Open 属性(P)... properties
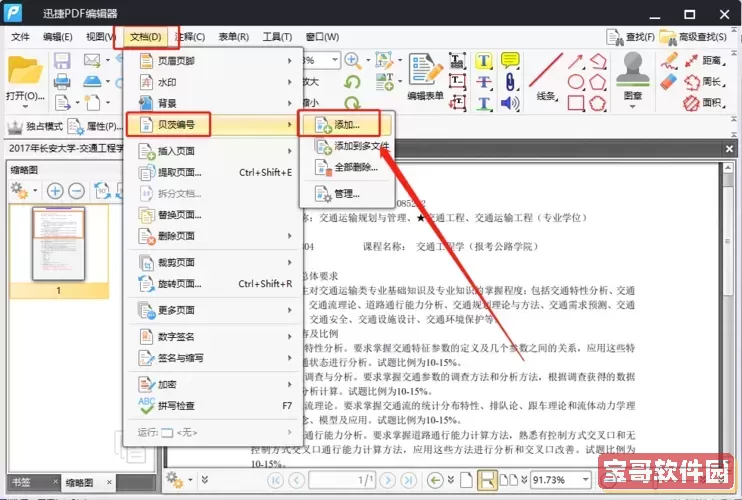Viewport: 742px width, 500px height. [94, 126]
